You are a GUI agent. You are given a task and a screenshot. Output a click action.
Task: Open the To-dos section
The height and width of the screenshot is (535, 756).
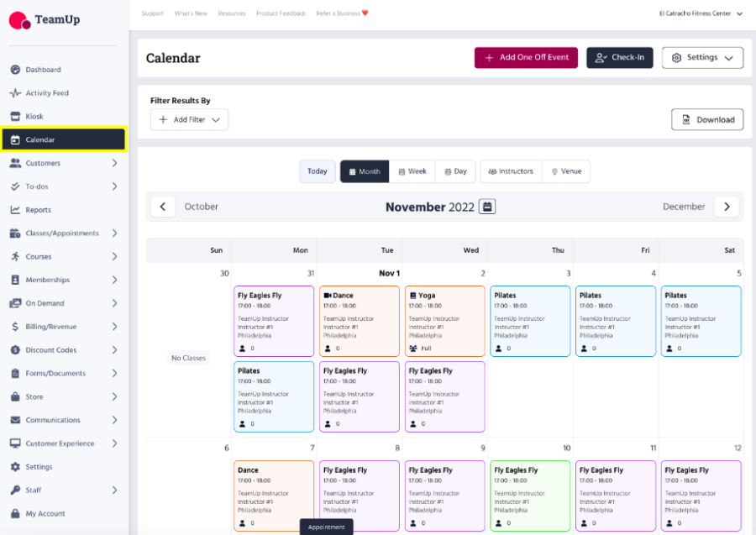click(36, 186)
